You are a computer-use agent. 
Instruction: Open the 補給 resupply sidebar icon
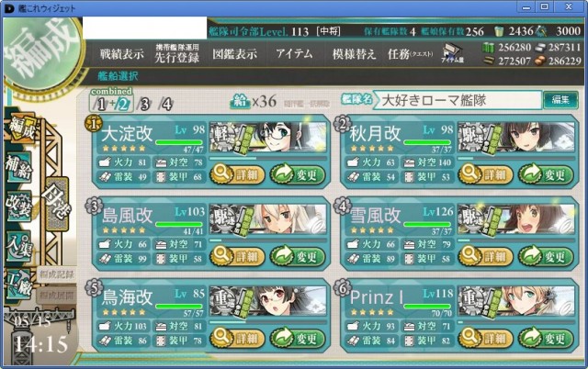coord(18,167)
